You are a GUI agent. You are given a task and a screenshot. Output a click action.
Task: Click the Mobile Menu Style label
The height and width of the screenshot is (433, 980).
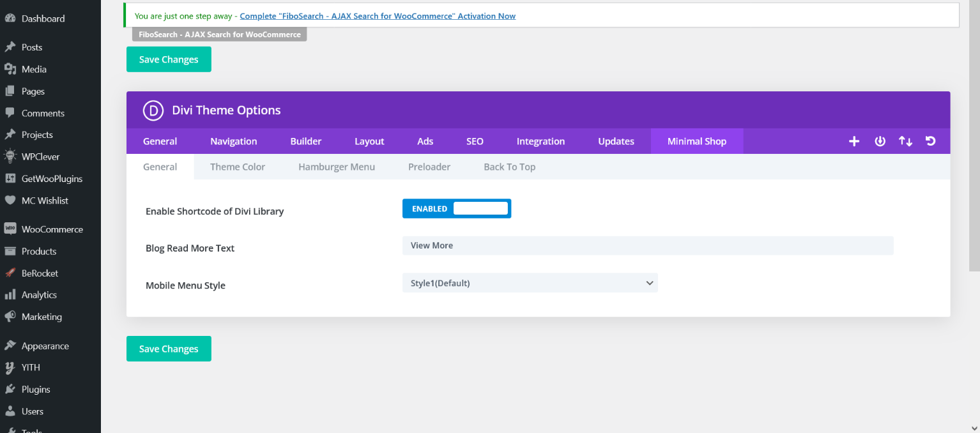(x=185, y=285)
